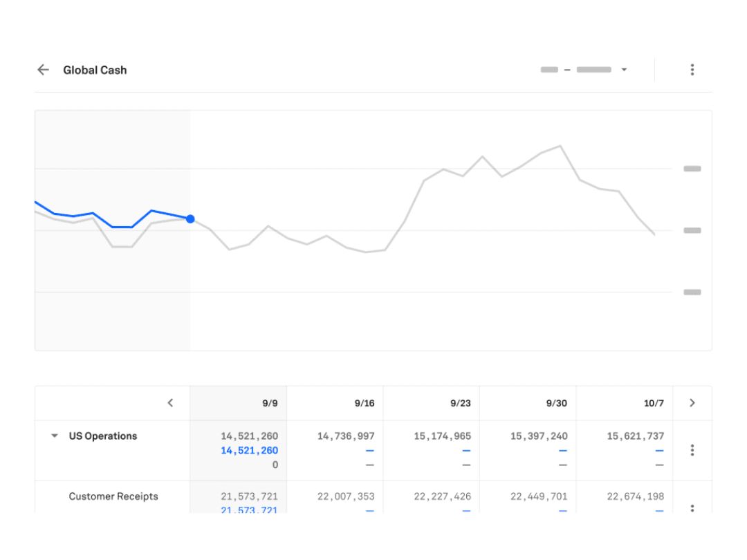Select the 9/9 column header
The width and height of the screenshot is (747, 560).
click(270, 403)
